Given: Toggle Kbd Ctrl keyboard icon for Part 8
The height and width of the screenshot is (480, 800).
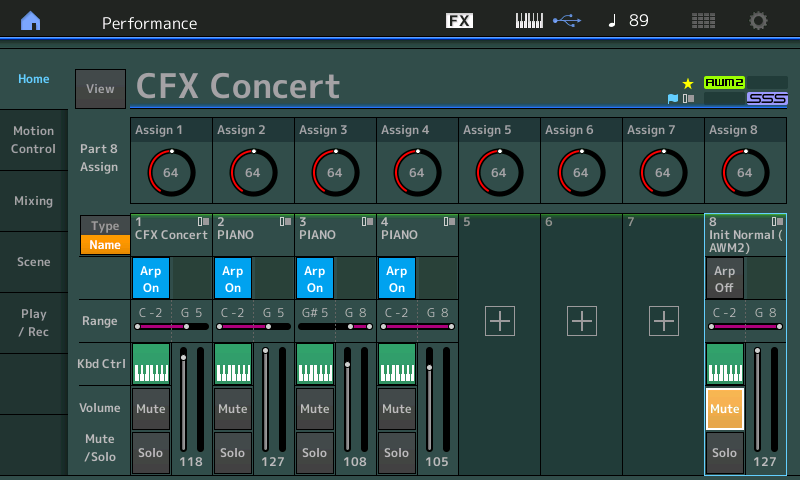Looking at the screenshot, I should pos(725,364).
